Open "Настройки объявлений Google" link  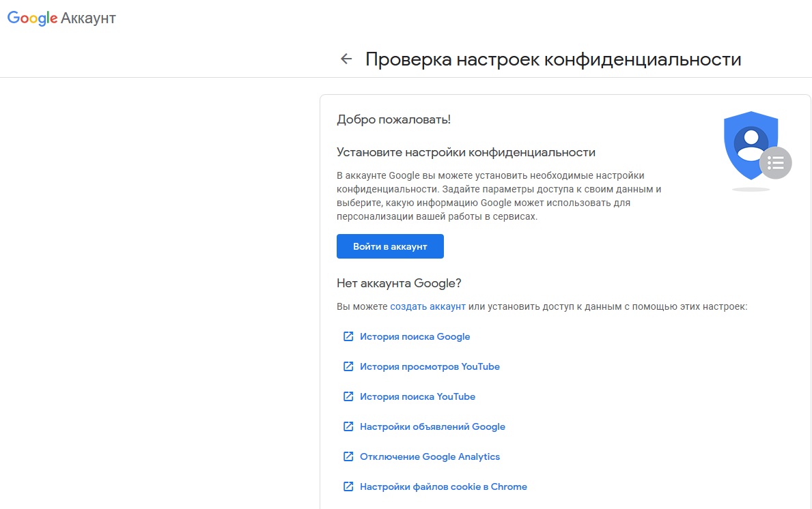click(432, 426)
